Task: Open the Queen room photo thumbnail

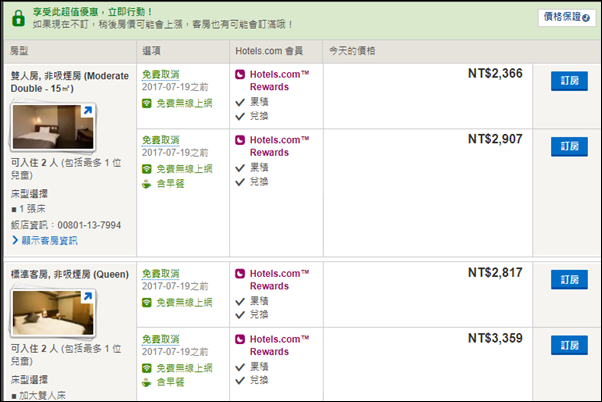Action: (52, 312)
